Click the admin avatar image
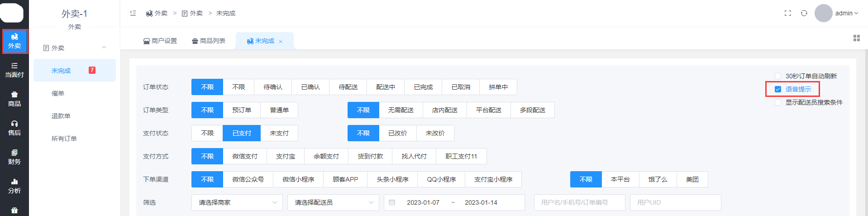 824,13
